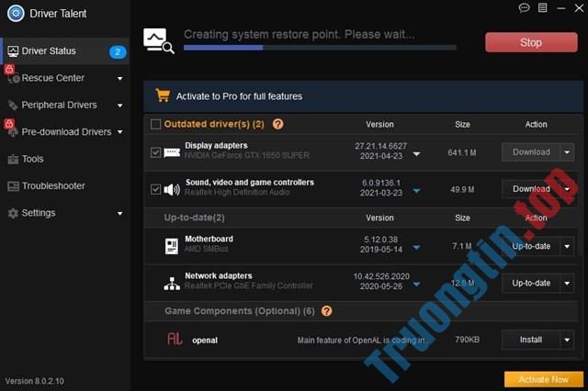This screenshot has height=391, width=588.
Task: Uncheck the Display adapters driver checkbox
Action: (x=155, y=152)
